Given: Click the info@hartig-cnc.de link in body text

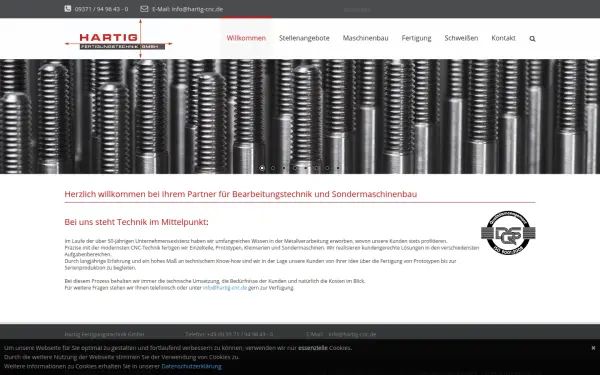Looking at the screenshot, I should 225,287.
